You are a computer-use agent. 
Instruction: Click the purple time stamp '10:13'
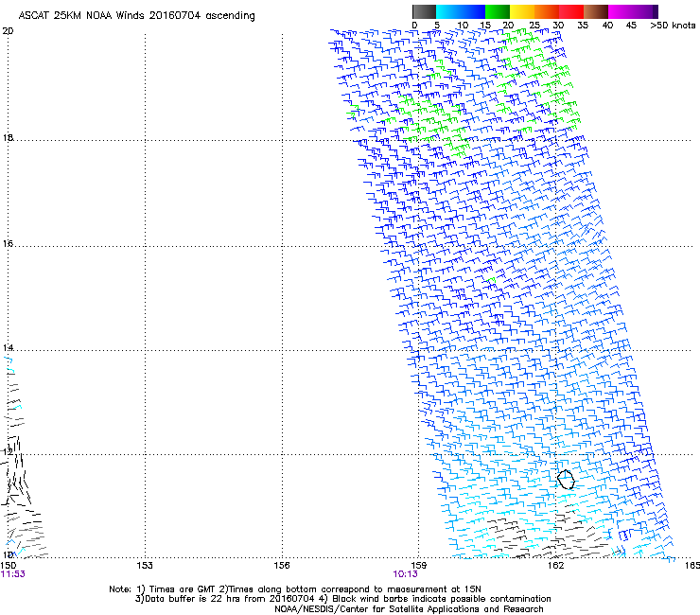click(x=406, y=574)
